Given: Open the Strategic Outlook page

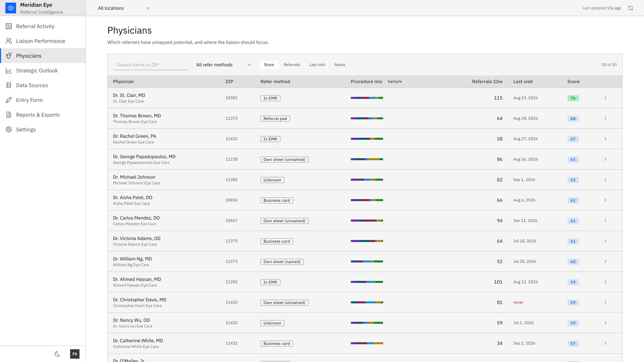Looking at the screenshot, I should [x=43, y=70].
